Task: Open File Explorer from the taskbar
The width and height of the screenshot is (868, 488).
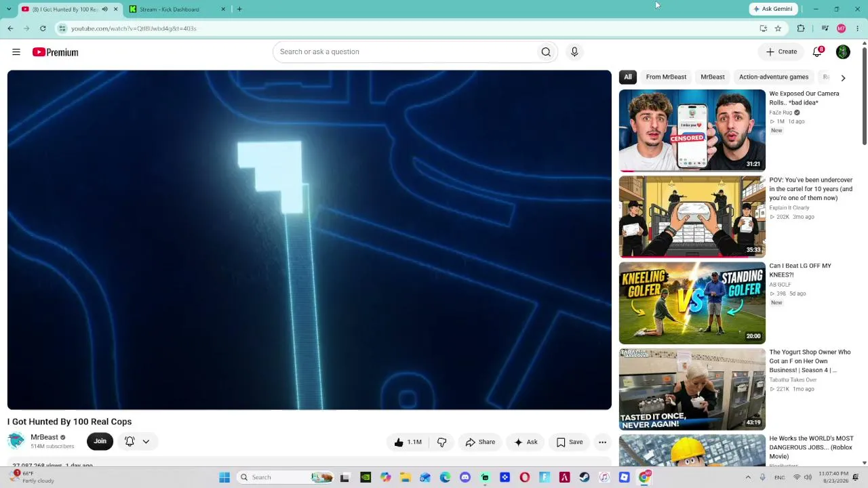Action: point(405,477)
